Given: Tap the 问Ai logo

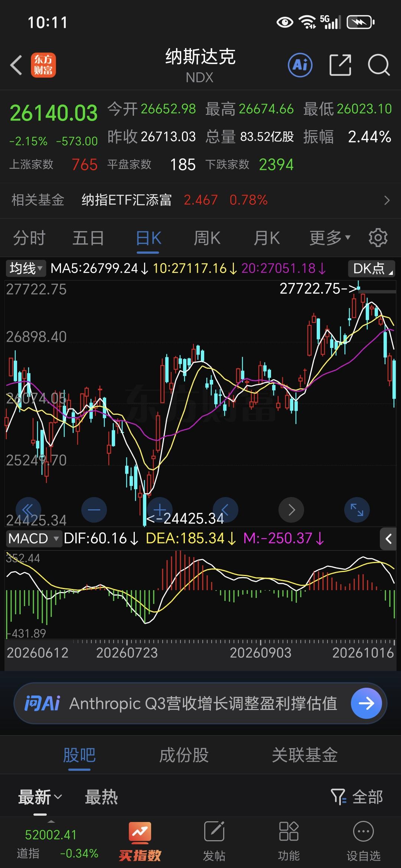Looking at the screenshot, I should coord(42,703).
